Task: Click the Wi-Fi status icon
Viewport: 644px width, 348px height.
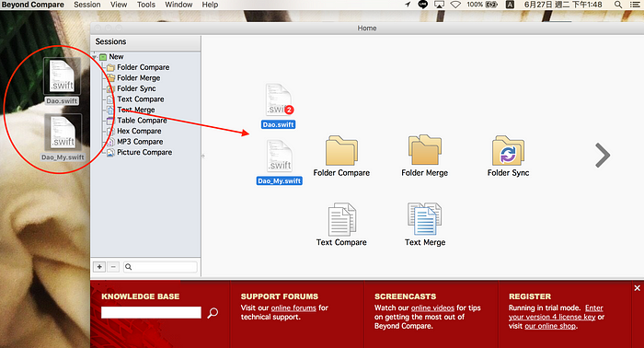Action: click(455, 5)
